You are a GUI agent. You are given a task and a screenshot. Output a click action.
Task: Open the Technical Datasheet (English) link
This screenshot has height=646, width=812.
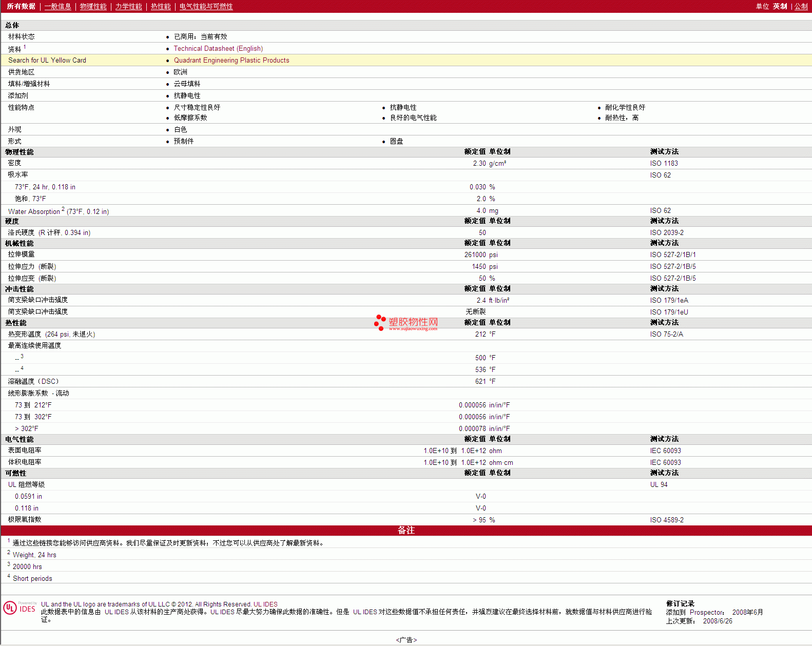pyautogui.click(x=218, y=49)
